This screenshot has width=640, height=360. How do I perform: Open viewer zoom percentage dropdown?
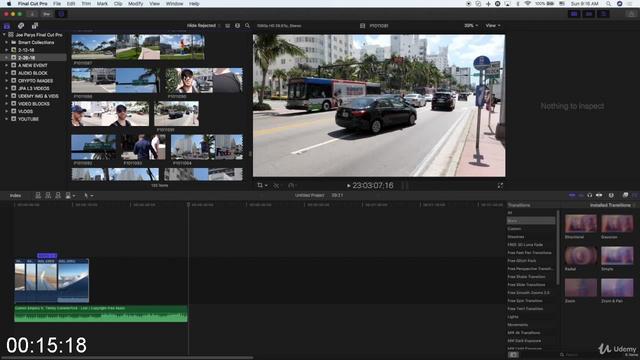coord(471,26)
